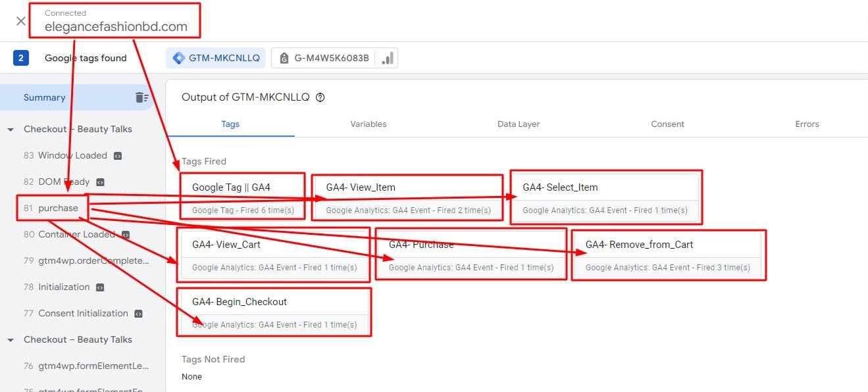Switch to the Tags tab
Screen dimensions: 868x392
coord(230,124)
